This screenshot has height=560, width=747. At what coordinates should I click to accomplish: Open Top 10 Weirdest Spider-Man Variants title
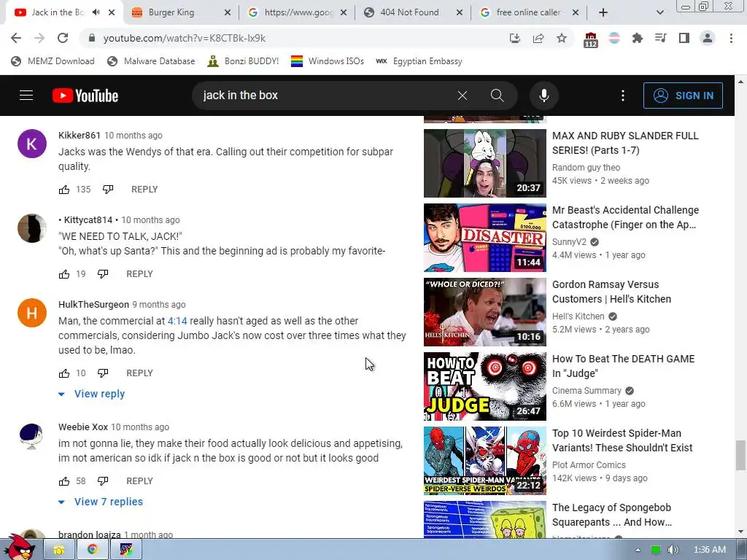click(x=622, y=440)
